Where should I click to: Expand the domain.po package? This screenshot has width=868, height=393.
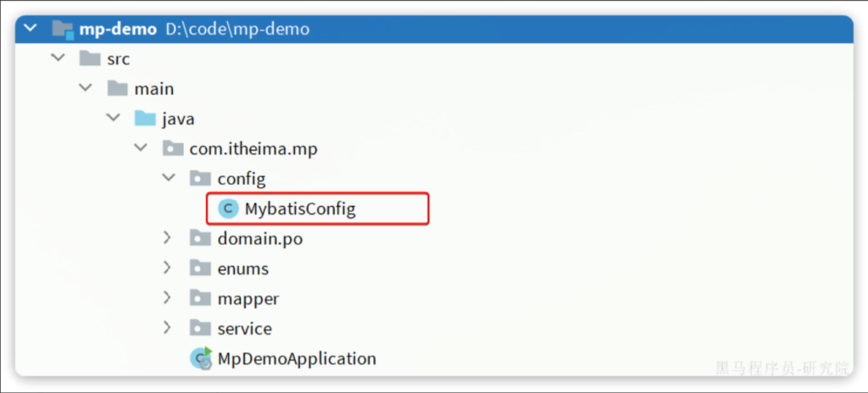coord(170,239)
